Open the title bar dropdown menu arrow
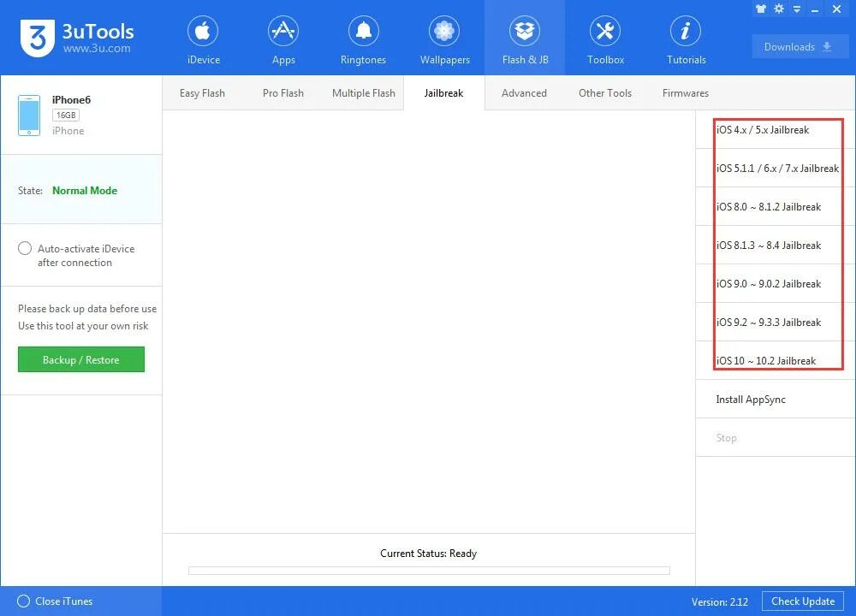Viewport: 856px width, 616px height. point(797,9)
